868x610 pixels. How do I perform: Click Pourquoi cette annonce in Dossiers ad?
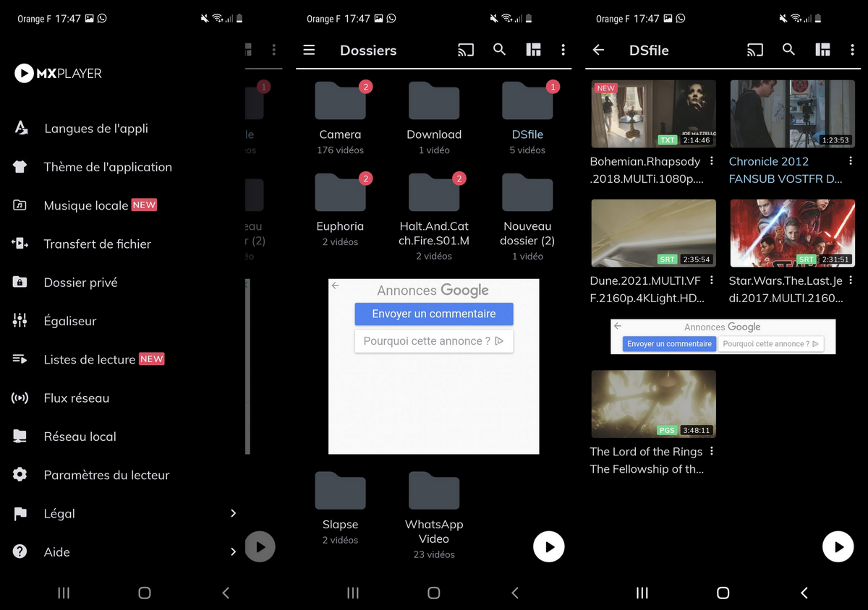[434, 341]
